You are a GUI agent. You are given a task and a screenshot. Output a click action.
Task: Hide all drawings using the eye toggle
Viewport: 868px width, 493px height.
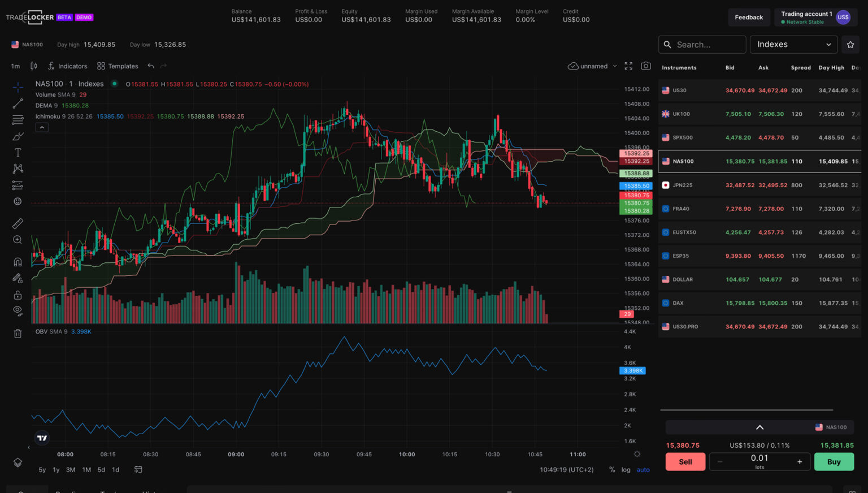tap(18, 310)
